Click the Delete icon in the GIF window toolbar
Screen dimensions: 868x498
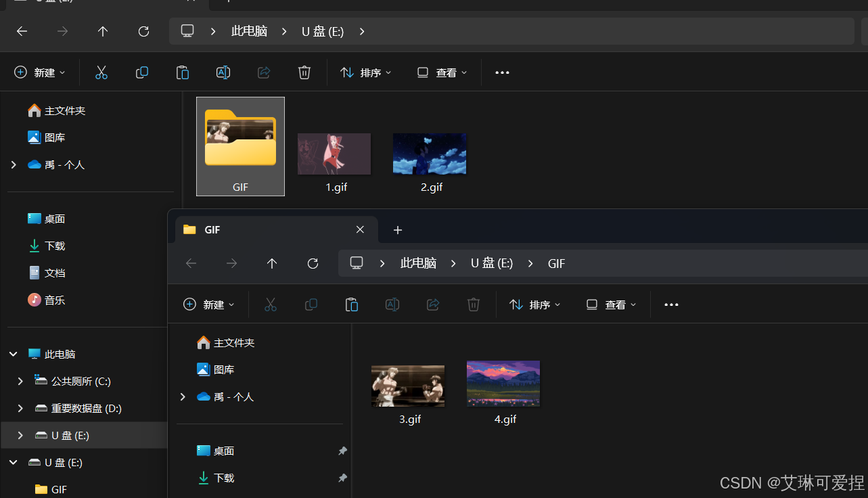(473, 304)
